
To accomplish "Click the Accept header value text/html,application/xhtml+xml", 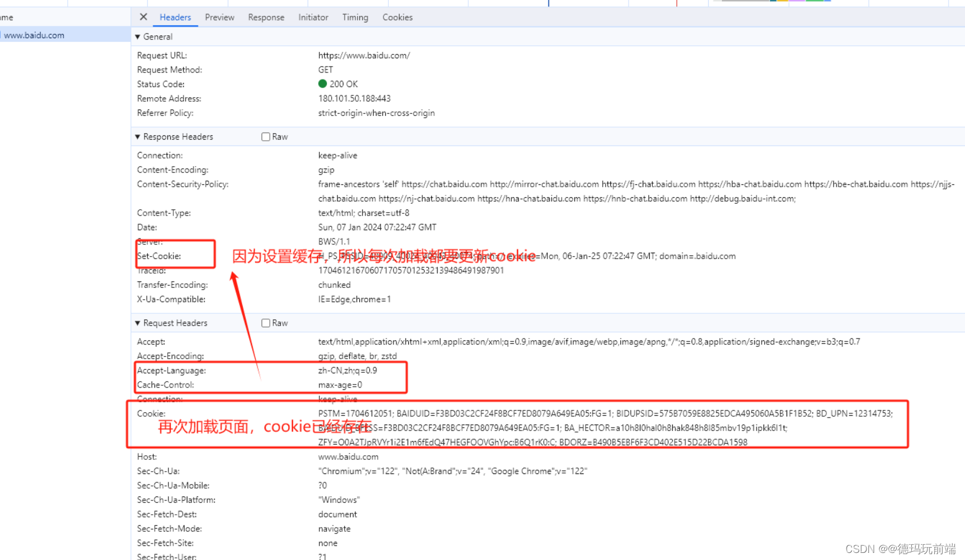I will [x=589, y=342].
